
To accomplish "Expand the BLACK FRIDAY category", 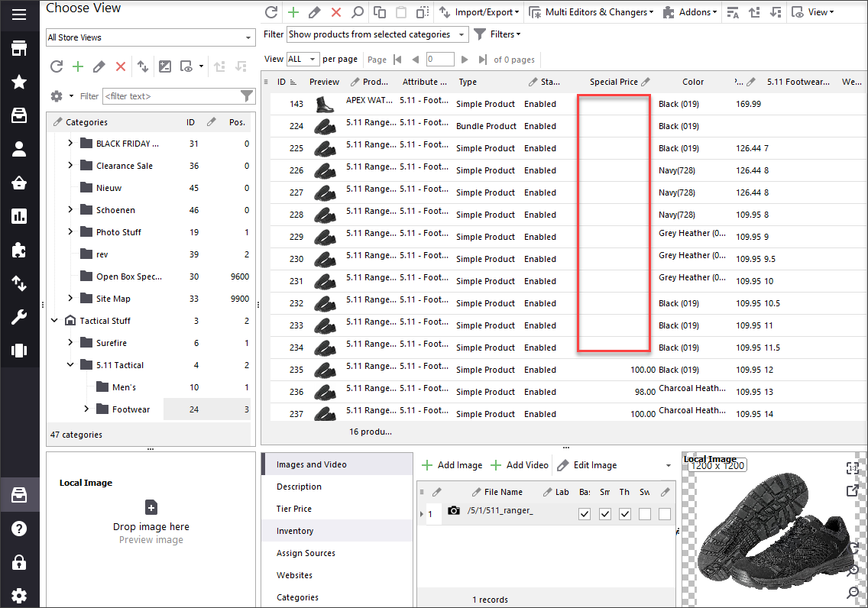I will point(70,144).
